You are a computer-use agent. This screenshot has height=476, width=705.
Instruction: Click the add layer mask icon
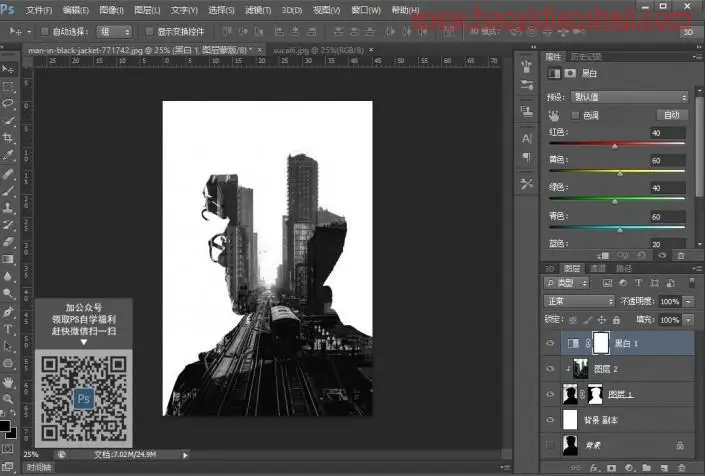pyautogui.click(x=611, y=468)
